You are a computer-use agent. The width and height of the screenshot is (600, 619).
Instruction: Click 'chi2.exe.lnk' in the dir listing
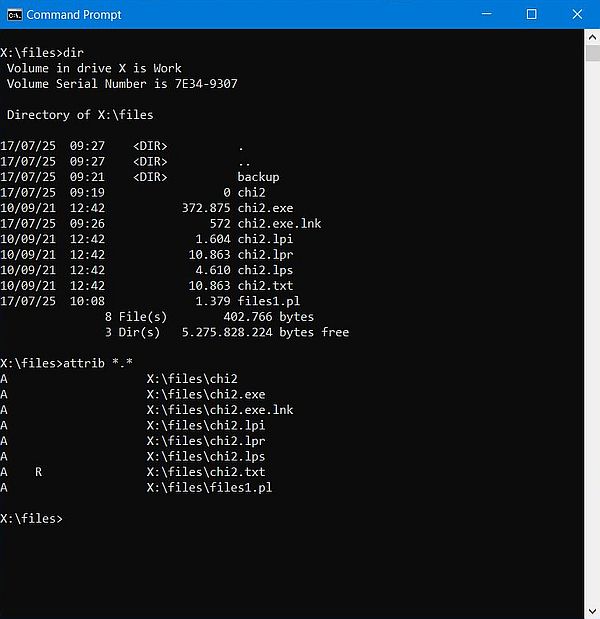point(279,223)
